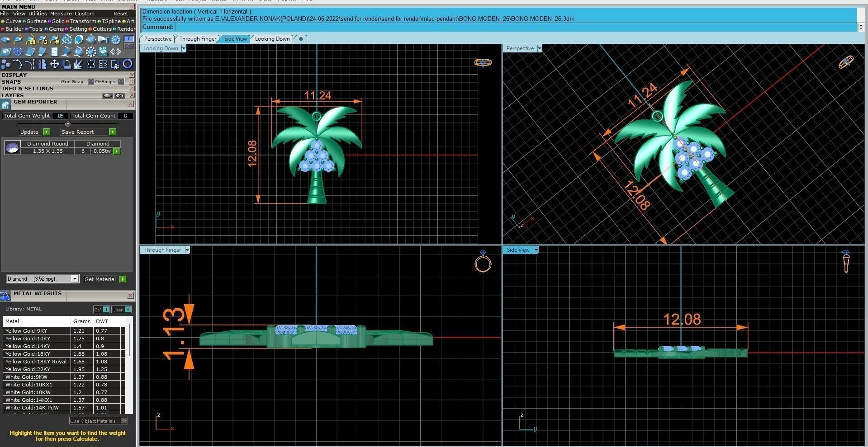Click the command line scroll stepper
This screenshot has height=447, width=868.
click(861, 27)
